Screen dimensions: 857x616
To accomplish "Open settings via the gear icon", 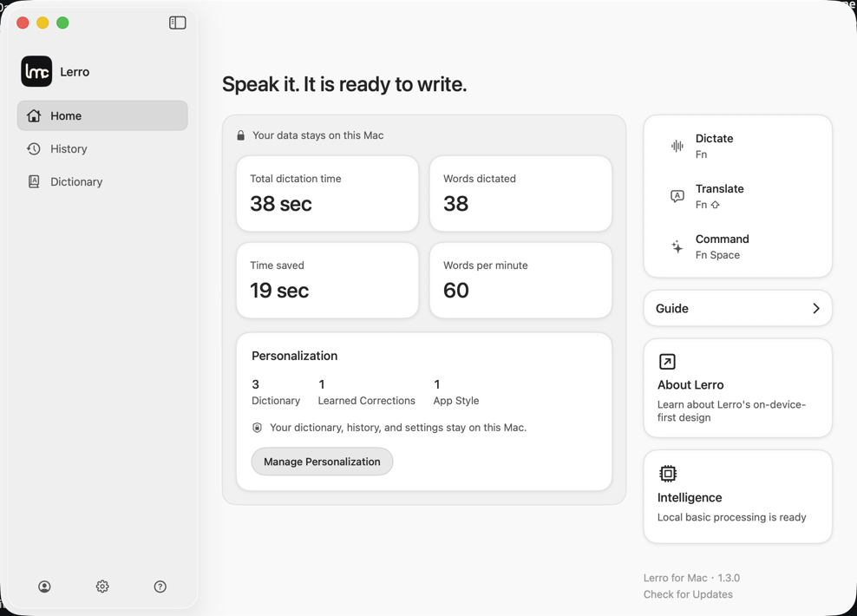I will point(102,587).
